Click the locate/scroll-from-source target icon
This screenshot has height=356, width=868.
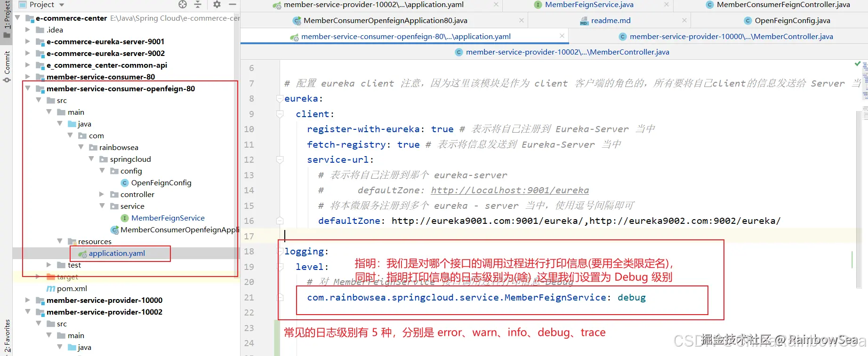(183, 4)
